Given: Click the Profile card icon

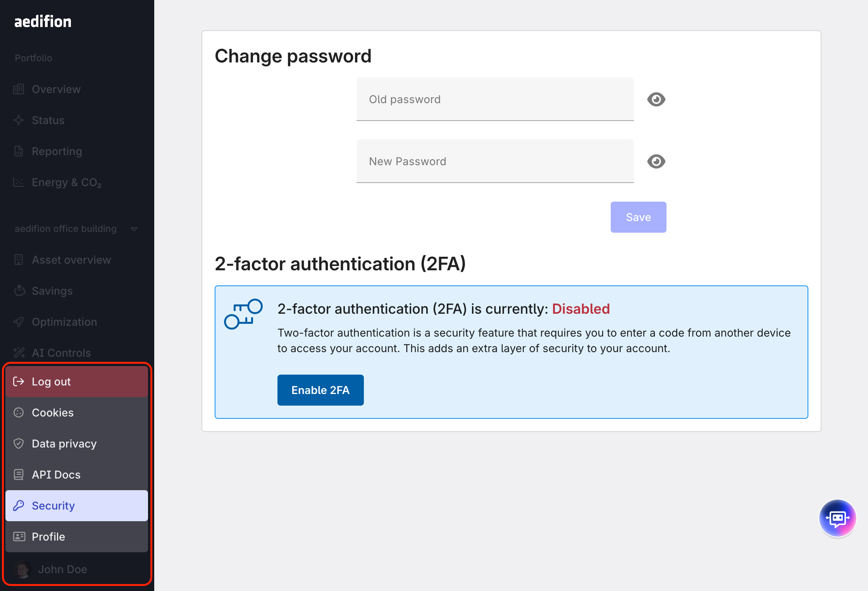Looking at the screenshot, I should (19, 537).
